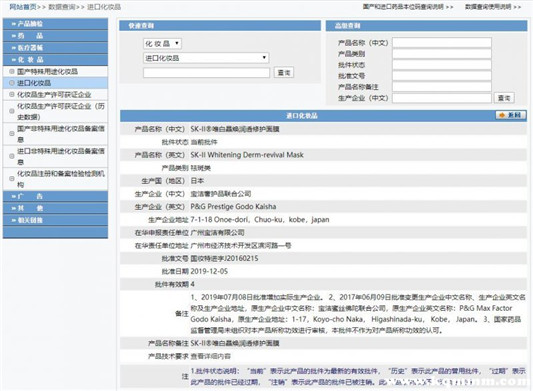Click the manufacturer P&G Prestige Godo Kaisha text
The height and width of the screenshot is (391, 533).
tap(233, 207)
